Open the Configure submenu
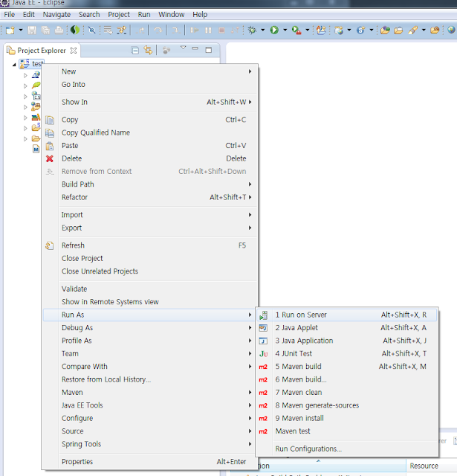 tap(150, 418)
